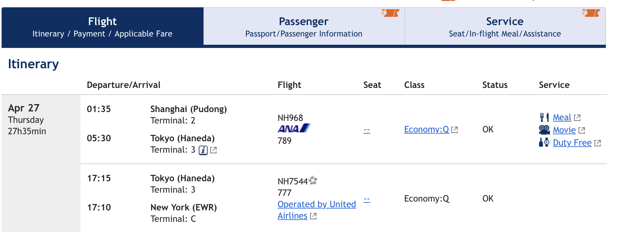
Task: Open the Movie service link
Action: click(x=564, y=130)
